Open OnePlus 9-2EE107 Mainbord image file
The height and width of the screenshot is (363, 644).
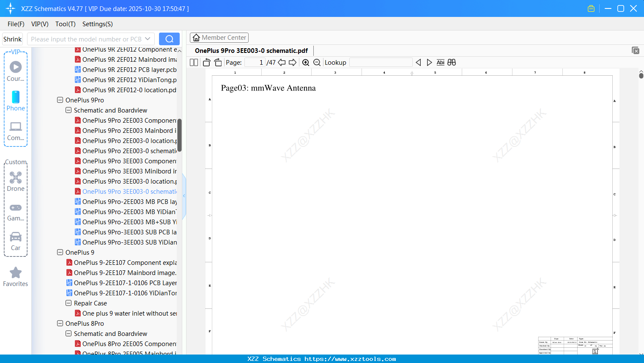121,272
